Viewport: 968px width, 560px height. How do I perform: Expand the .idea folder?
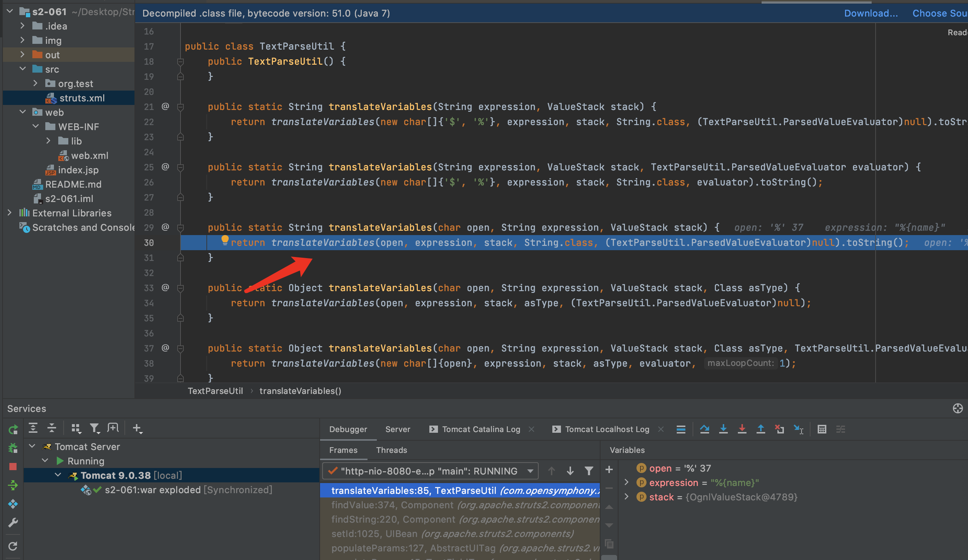(x=22, y=26)
